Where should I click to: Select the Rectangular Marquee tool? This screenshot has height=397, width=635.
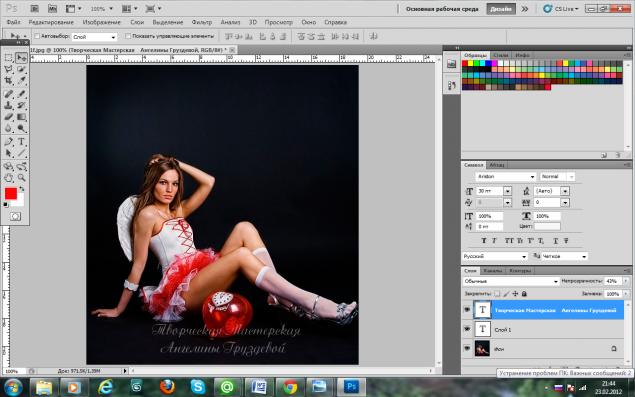9,58
